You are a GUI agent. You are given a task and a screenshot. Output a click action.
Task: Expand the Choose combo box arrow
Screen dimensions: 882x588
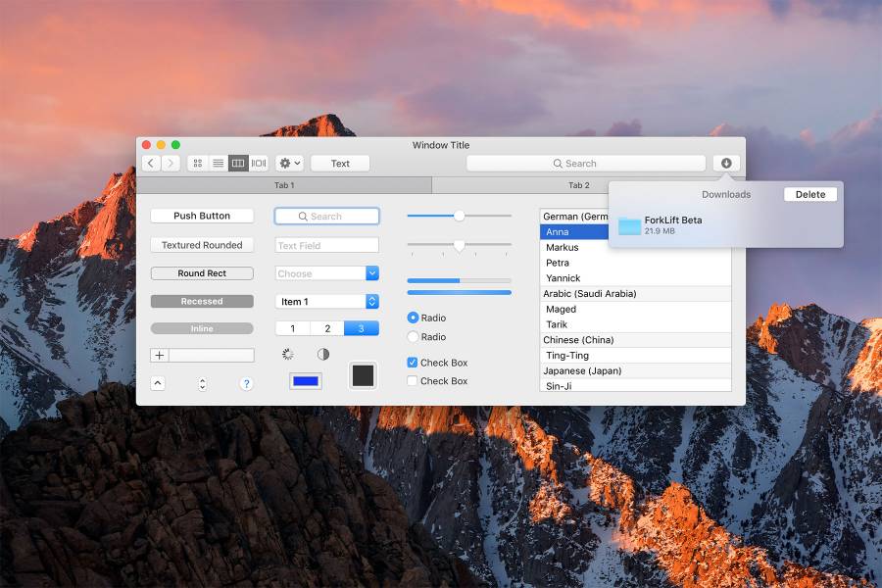[372, 273]
